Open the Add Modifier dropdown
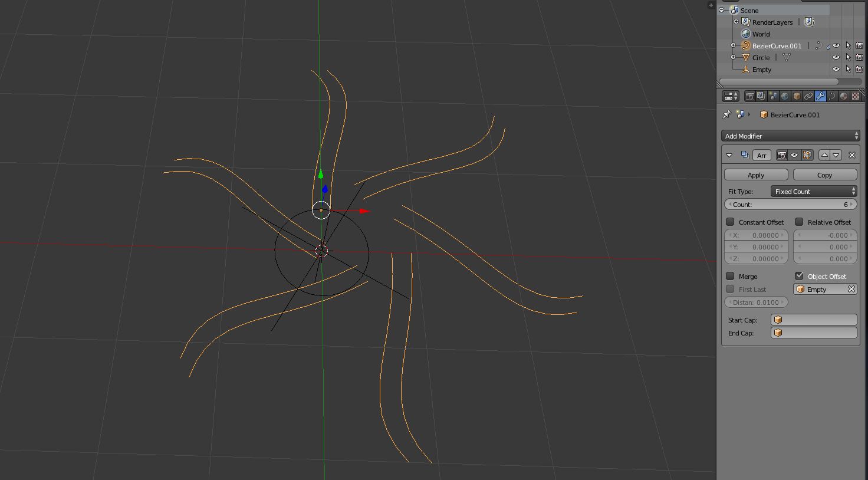 (x=790, y=136)
